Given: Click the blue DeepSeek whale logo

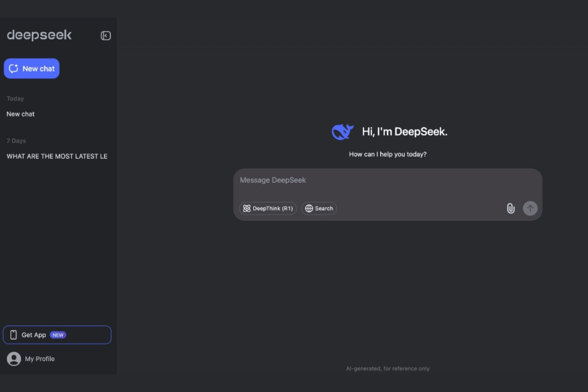Looking at the screenshot, I should [343, 131].
